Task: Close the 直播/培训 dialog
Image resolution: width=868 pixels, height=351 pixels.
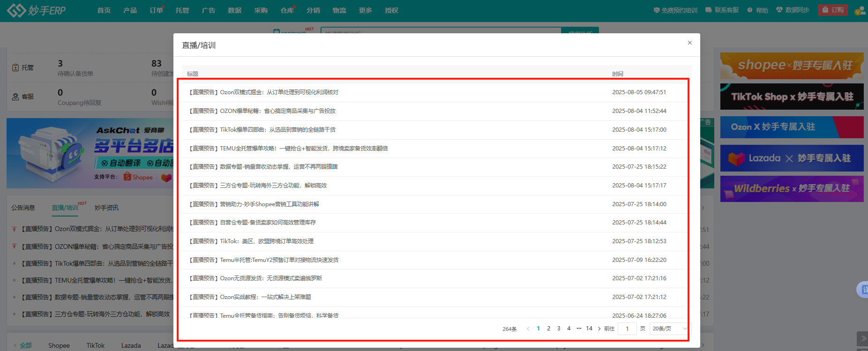Action: tap(689, 43)
